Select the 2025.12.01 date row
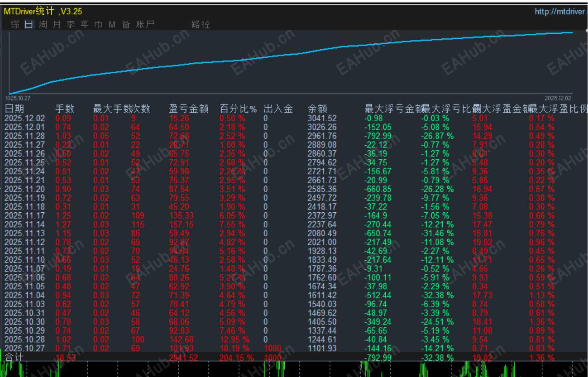 (x=24, y=127)
